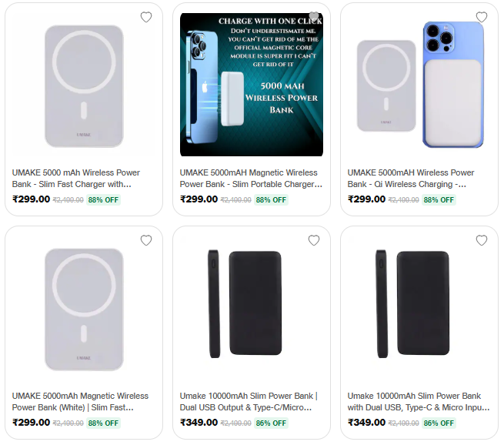Open the white UMAKE Magnetic power bank image

[x=84, y=308]
